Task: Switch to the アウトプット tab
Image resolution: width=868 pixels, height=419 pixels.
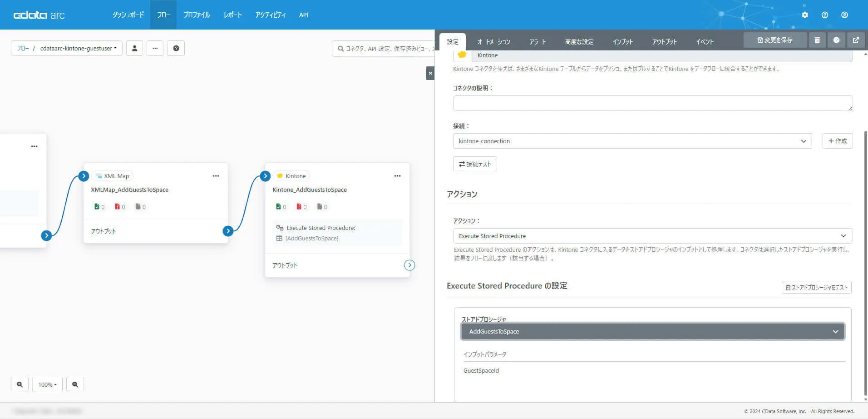Action: (664, 42)
